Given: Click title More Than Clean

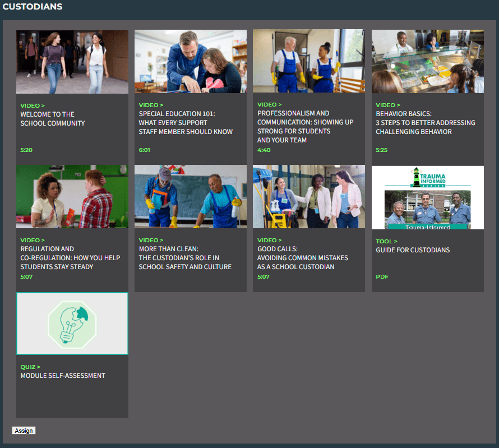Looking at the screenshot, I should click(185, 258).
